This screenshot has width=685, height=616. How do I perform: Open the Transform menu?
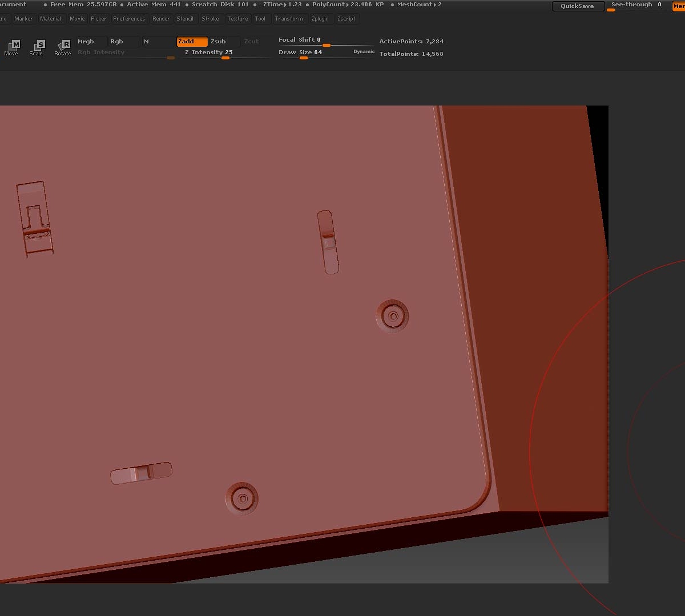(x=289, y=19)
